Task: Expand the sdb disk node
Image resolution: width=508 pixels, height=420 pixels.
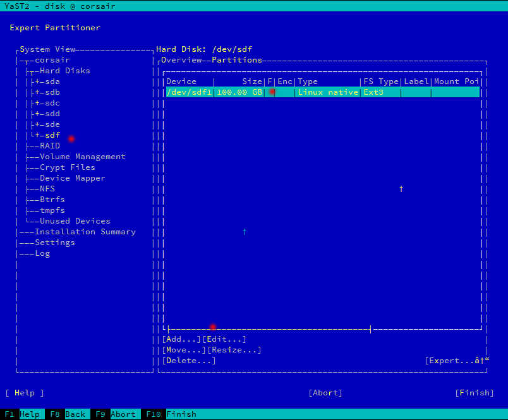Action: pos(37,92)
